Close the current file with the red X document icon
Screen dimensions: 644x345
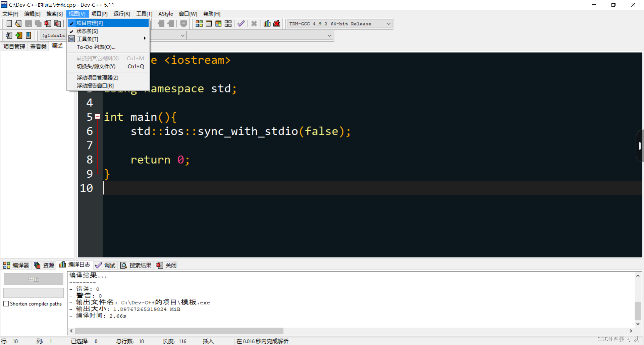(47, 23)
